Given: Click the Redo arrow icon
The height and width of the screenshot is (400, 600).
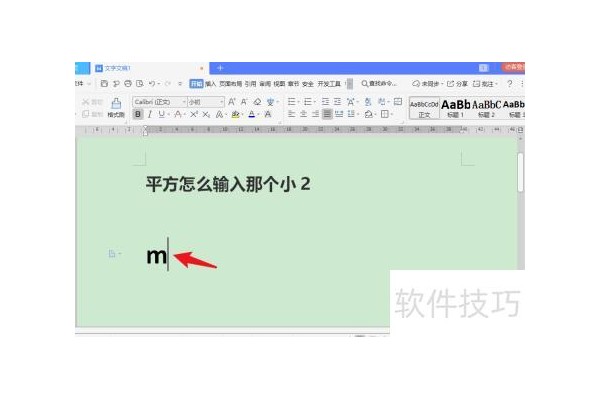Looking at the screenshot, I should 168,83.
